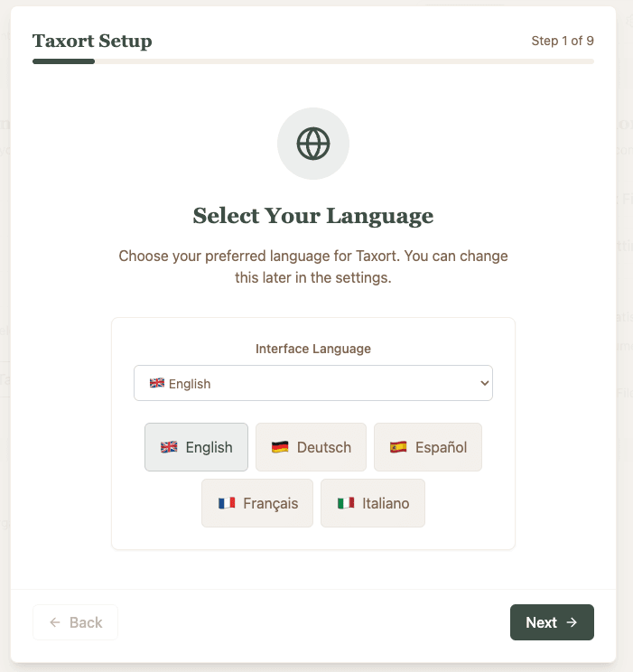
Task: Go to the next setup step
Action: click(x=552, y=622)
